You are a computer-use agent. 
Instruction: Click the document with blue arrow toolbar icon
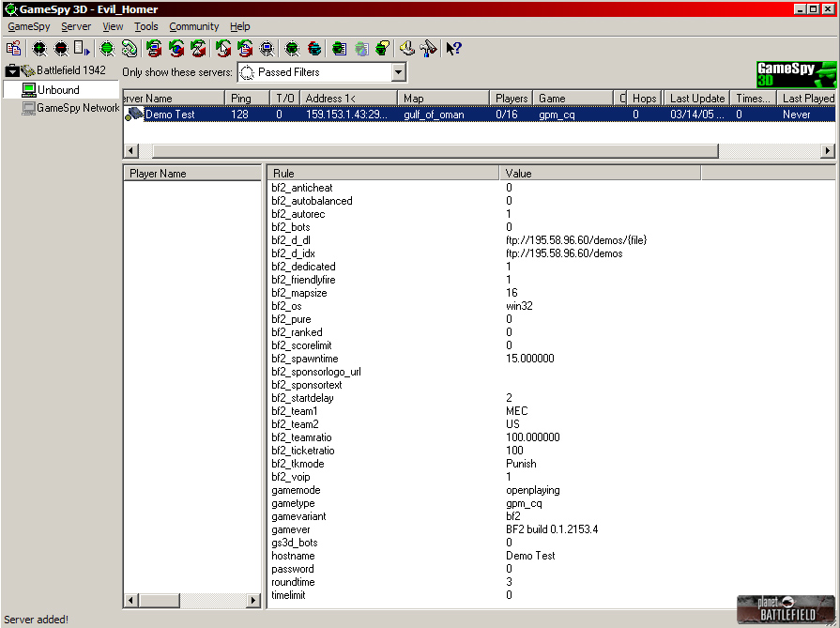click(x=82, y=49)
